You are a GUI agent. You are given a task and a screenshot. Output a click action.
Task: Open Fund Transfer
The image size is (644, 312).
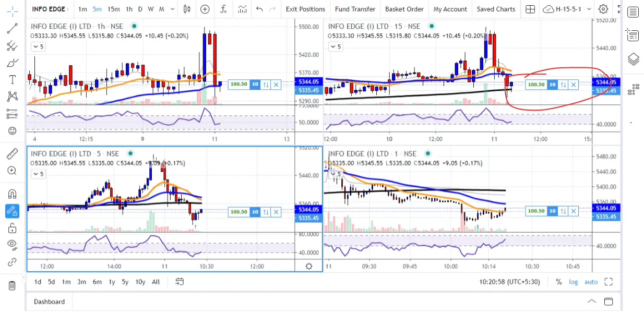pyautogui.click(x=355, y=9)
